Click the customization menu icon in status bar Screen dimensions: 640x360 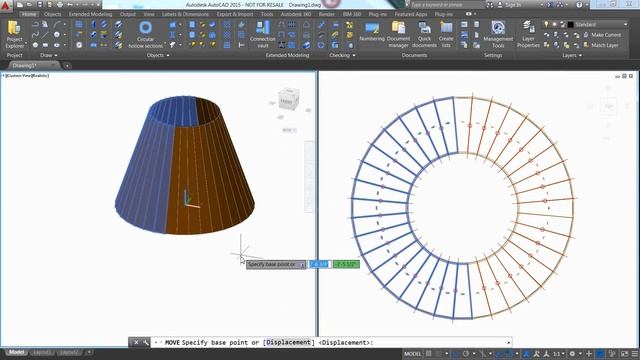coord(635,353)
